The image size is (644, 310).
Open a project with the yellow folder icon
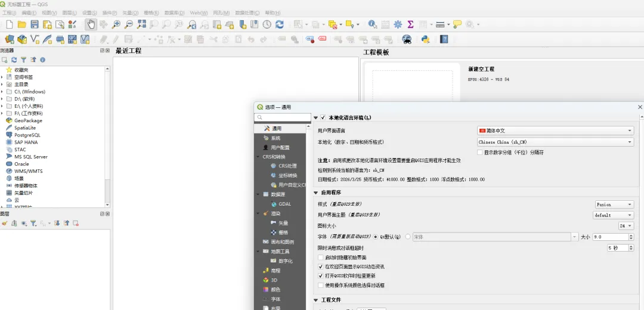[22, 24]
